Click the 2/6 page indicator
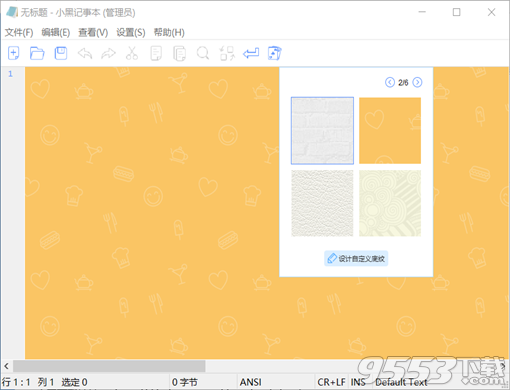 point(403,82)
